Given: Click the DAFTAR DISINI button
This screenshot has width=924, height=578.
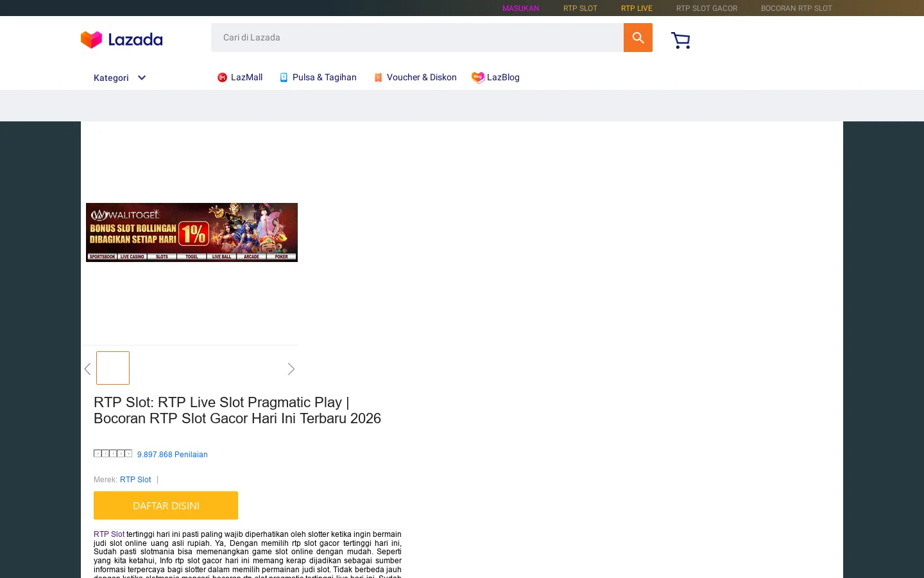Looking at the screenshot, I should pyautogui.click(x=166, y=505).
